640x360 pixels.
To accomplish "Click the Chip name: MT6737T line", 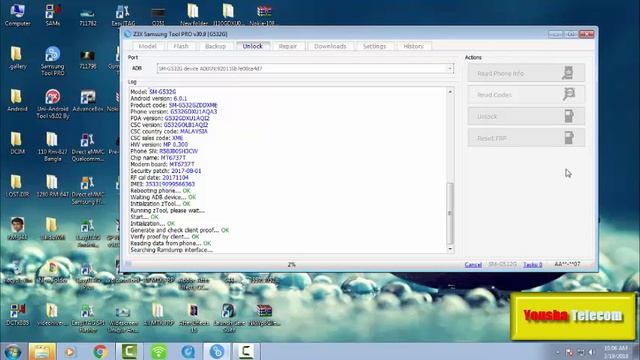I will pyautogui.click(x=158, y=158).
